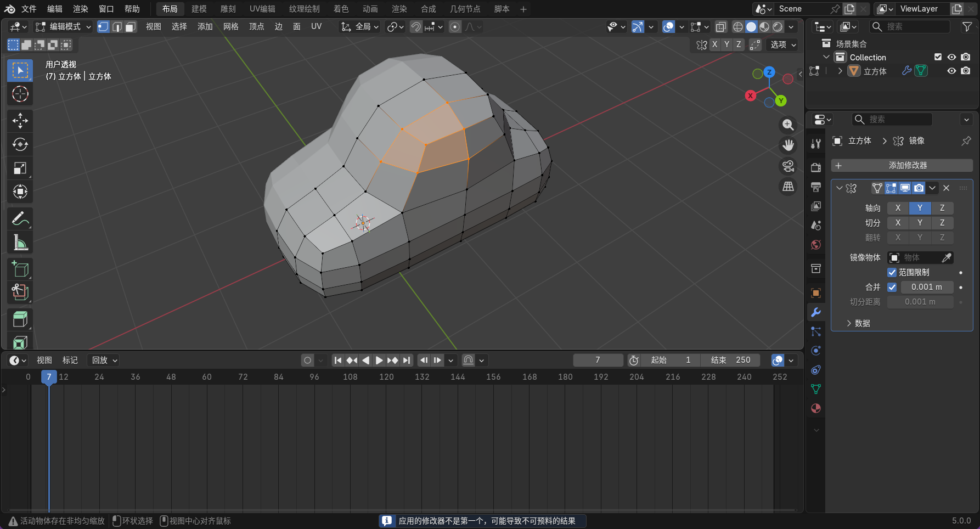Image resolution: width=980 pixels, height=529 pixels.
Task: Click the viewport zoom magnifier icon
Action: click(788, 125)
